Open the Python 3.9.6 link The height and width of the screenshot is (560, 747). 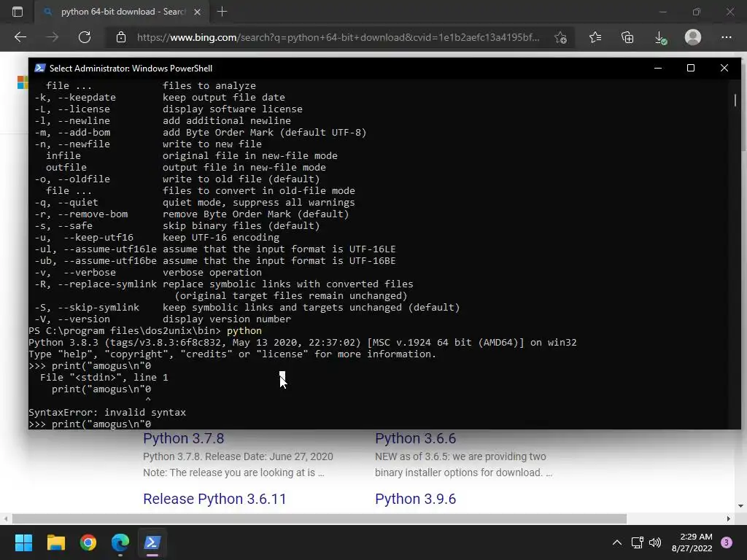pyautogui.click(x=415, y=499)
